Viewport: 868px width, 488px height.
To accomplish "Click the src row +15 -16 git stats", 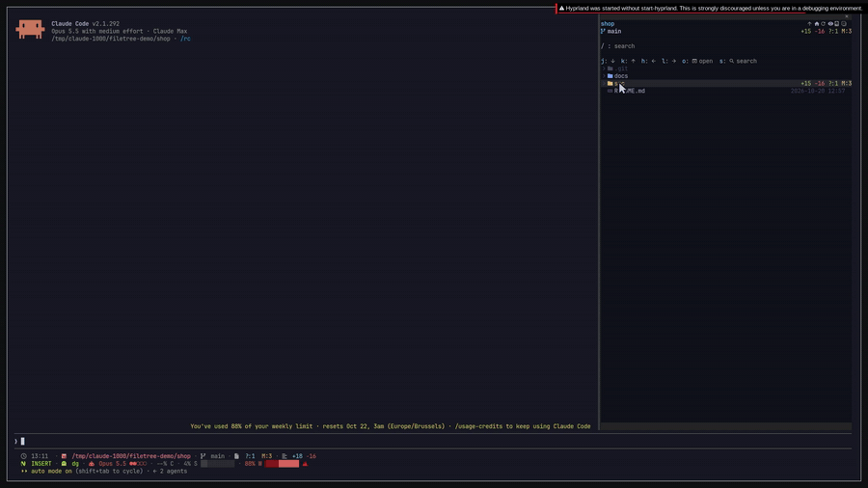I will pos(813,84).
